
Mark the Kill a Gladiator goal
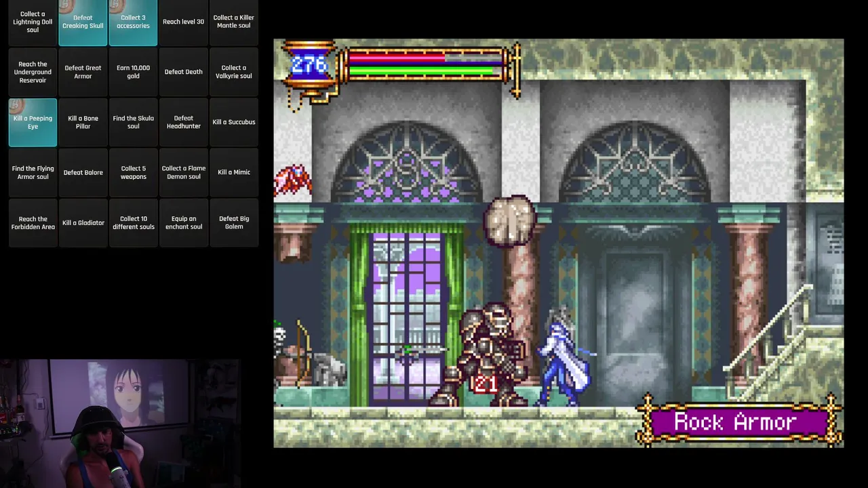pos(83,222)
